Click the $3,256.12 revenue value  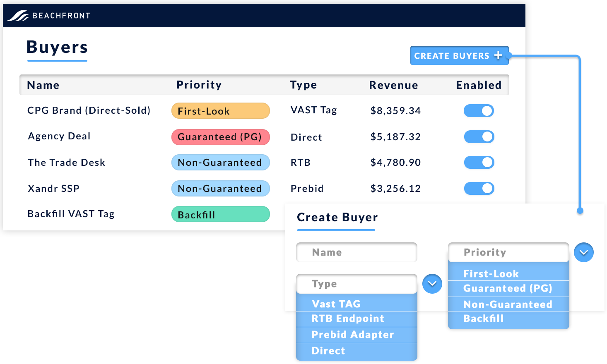[x=395, y=189]
